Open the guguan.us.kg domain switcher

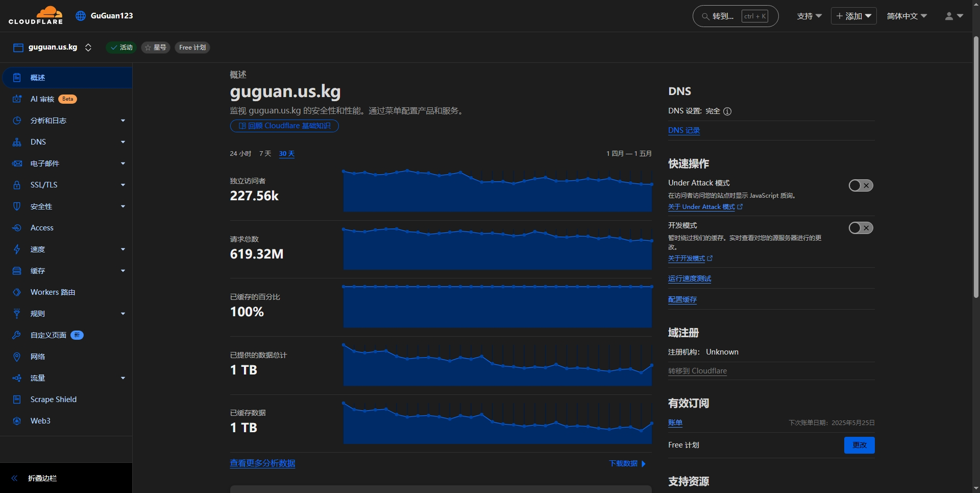[x=88, y=48]
